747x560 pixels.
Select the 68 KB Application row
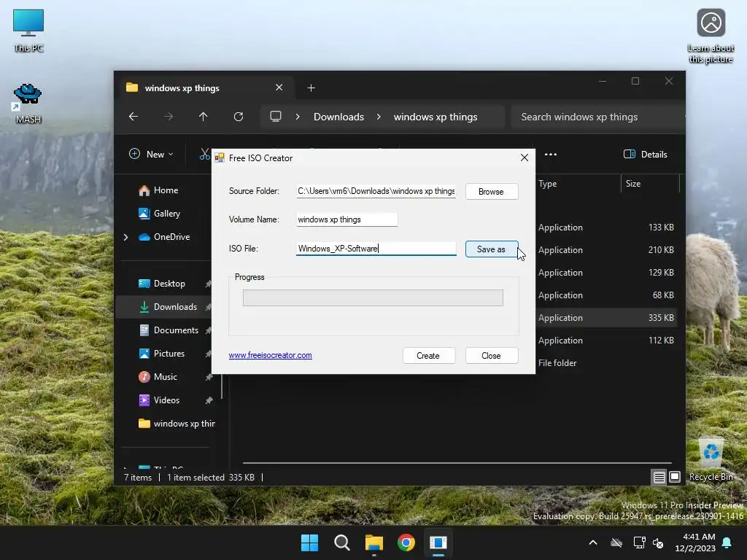(606, 295)
